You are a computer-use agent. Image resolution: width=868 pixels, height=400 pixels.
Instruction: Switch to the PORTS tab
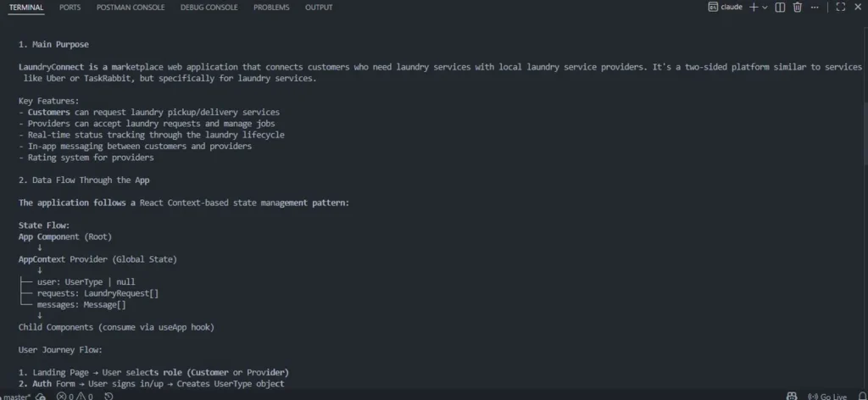pyautogui.click(x=70, y=8)
